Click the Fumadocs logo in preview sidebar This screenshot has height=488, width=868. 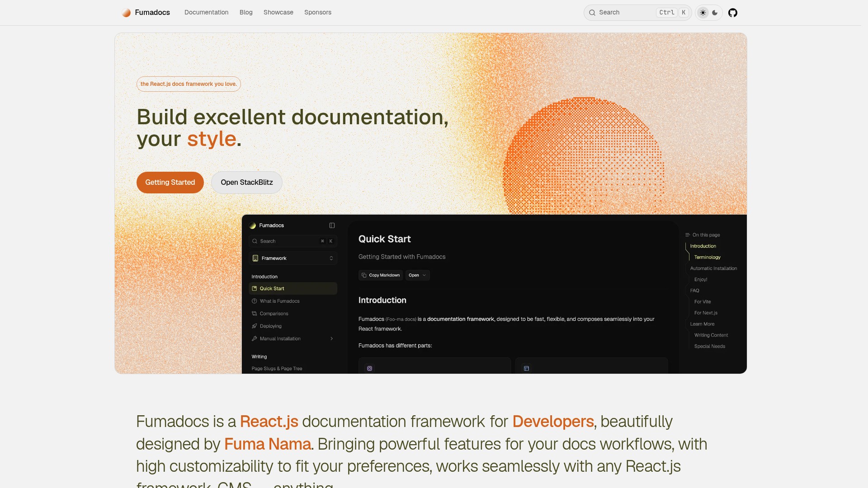(253, 225)
